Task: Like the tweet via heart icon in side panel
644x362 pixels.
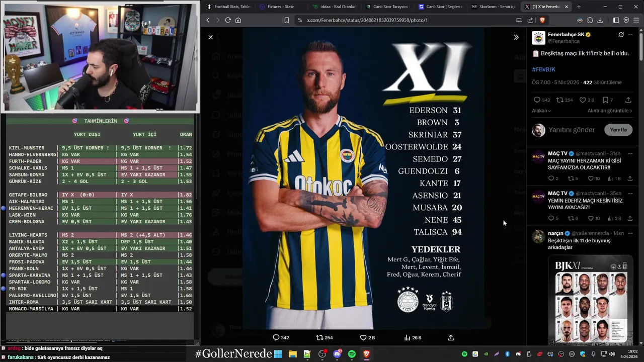Action: (582, 100)
